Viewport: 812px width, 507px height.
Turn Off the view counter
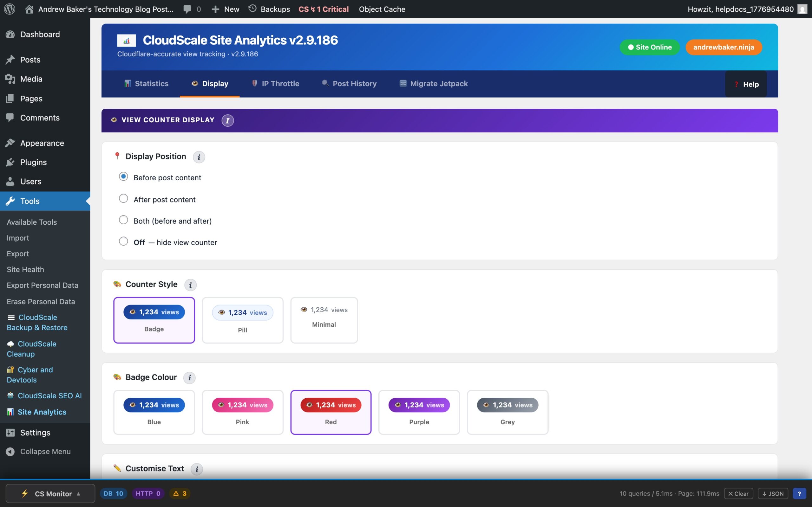(x=123, y=241)
